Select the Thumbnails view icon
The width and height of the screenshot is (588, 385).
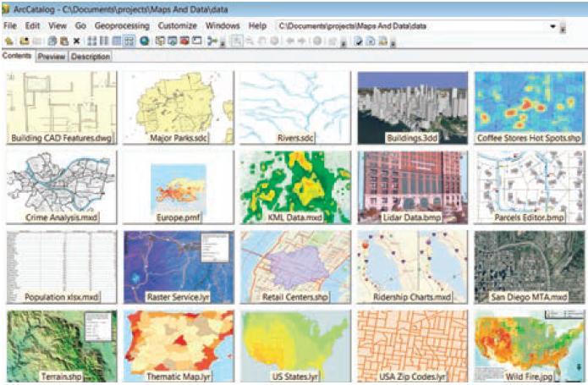[x=129, y=41]
